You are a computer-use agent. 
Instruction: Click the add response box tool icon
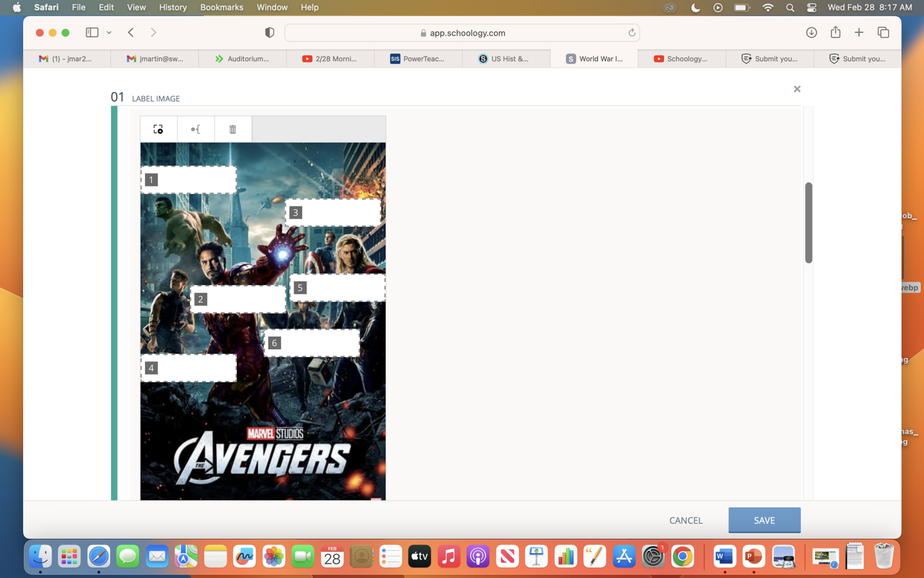click(158, 129)
